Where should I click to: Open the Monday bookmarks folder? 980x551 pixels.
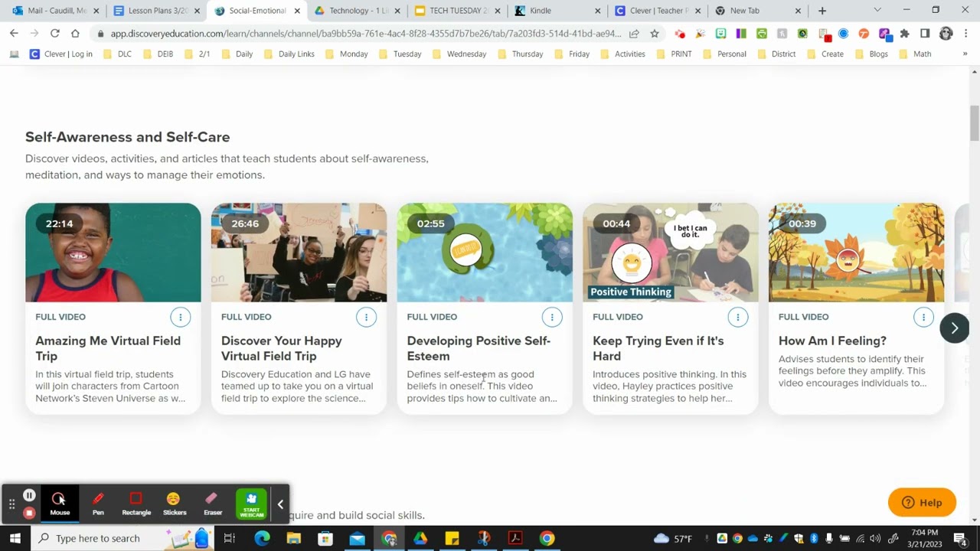point(346,54)
